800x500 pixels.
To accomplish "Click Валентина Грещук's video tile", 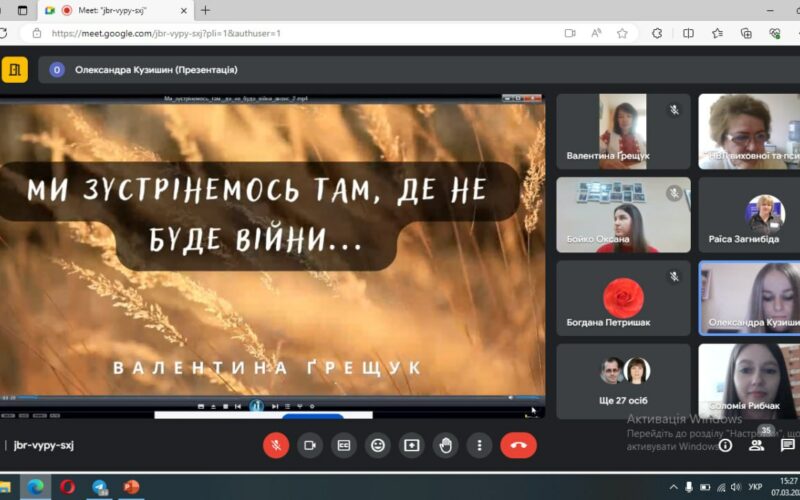I will [x=623, y=131].
